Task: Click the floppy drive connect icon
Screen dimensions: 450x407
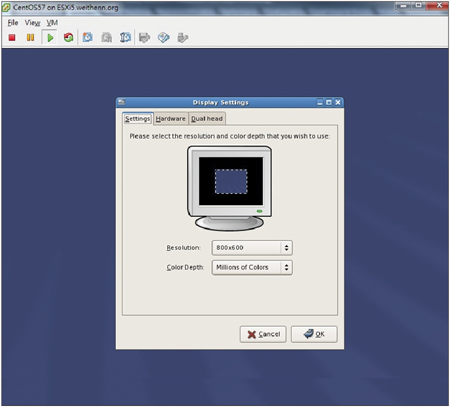Action: pos(144,37)
